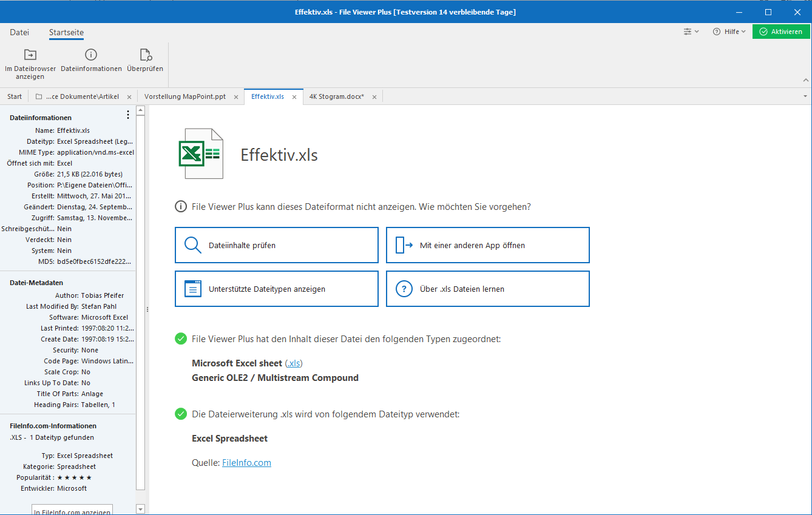Image resolution: width=812 pixels, height=515 pixels.
Task: Open the settings options dropdown in title area
Action: (x=691, y=32)
